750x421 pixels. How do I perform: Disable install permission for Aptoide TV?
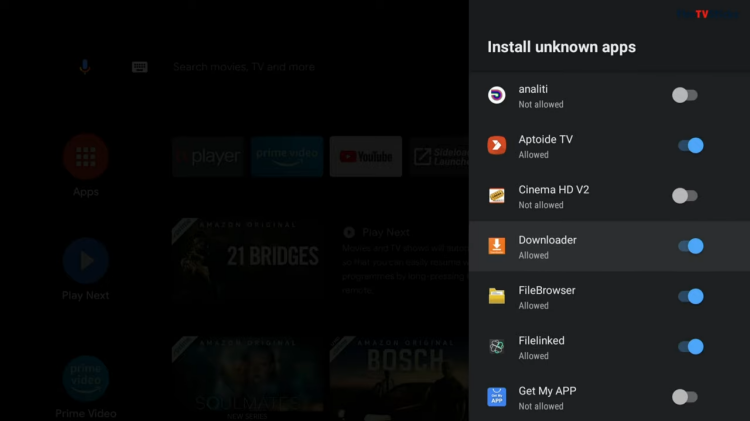(x=691, y=145)
